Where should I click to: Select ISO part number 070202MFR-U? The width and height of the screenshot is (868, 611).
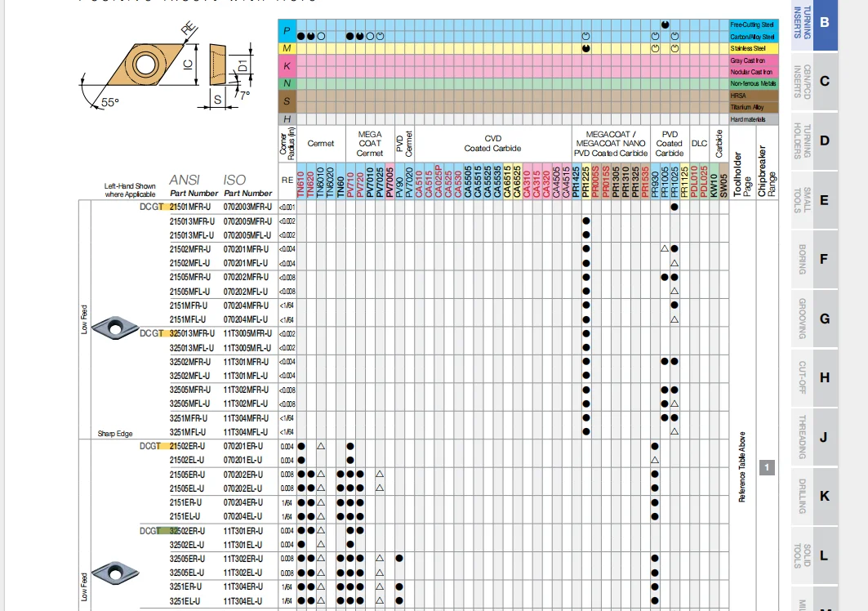point(246,277)
